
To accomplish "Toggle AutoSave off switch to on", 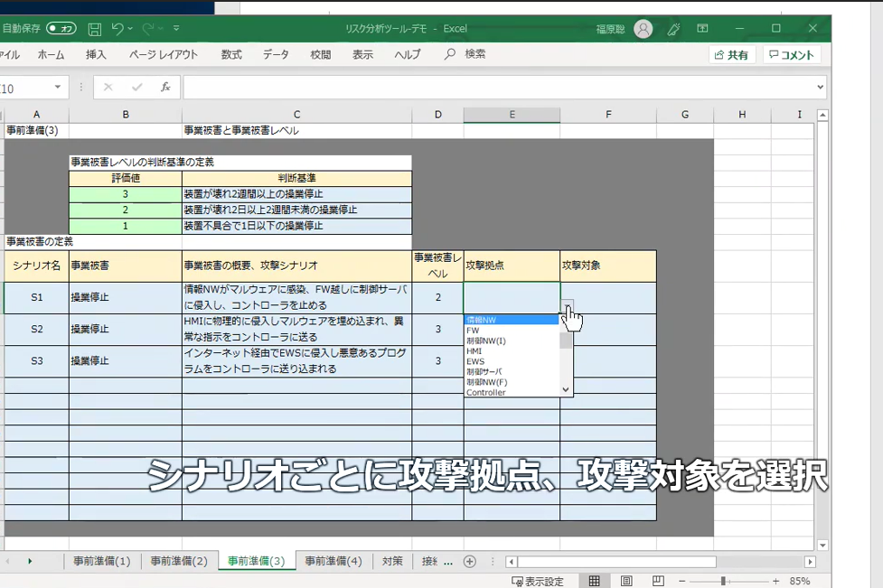I will (61, 28).
